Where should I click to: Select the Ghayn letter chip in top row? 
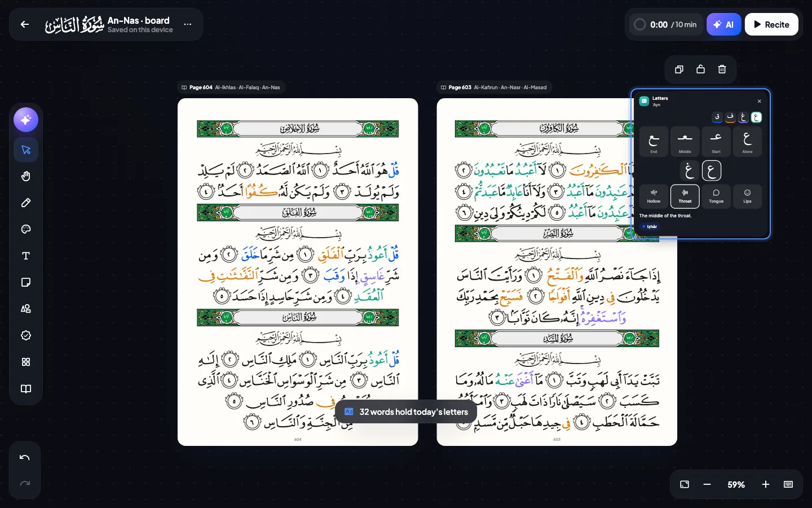click(x=743, y=117)
